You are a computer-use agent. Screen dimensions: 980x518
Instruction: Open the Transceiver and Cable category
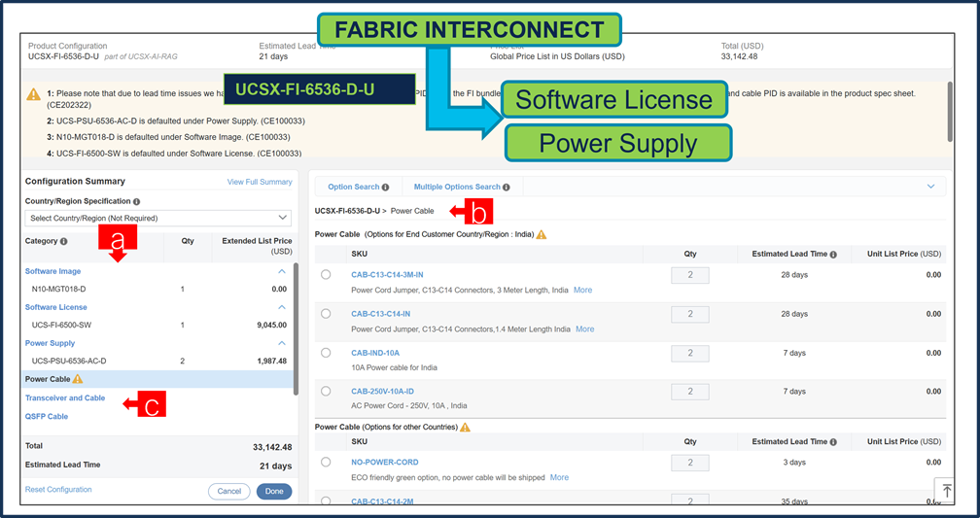click(x=65, y=398)
